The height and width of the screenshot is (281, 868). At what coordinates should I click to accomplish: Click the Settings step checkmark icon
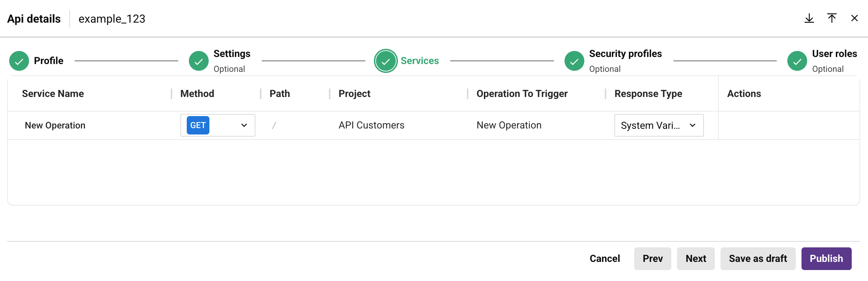199,61
